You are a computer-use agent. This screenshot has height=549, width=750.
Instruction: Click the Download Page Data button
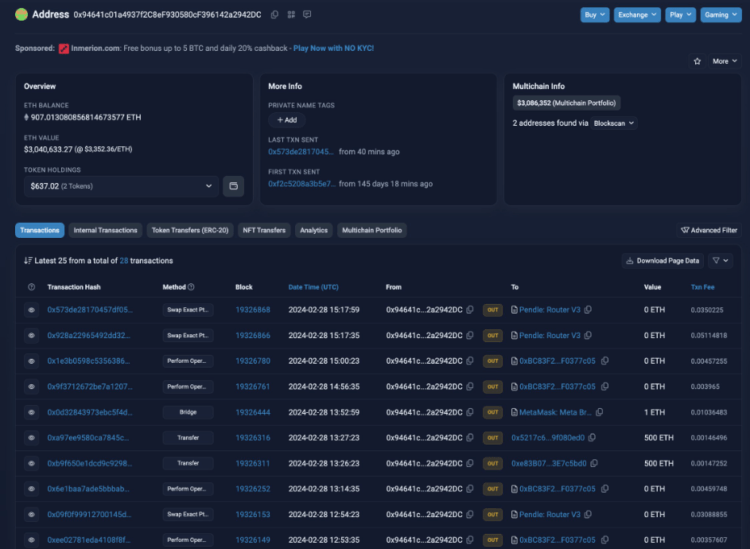pos(664,261)
